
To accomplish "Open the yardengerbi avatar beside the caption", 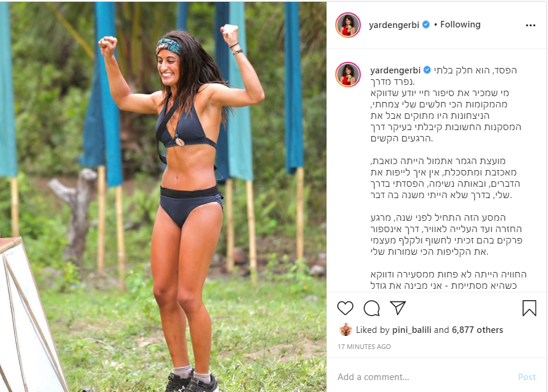I will coord(348,75).
